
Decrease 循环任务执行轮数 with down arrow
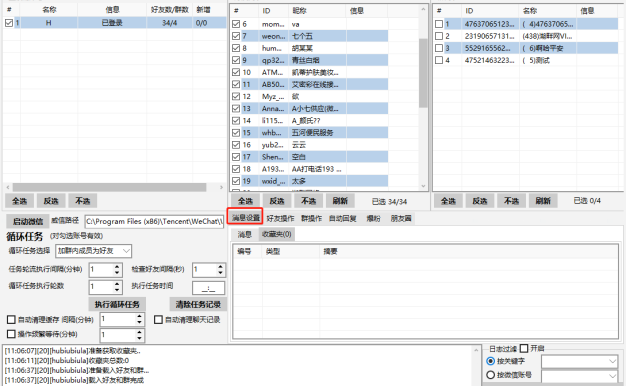(x=117, y=290)
